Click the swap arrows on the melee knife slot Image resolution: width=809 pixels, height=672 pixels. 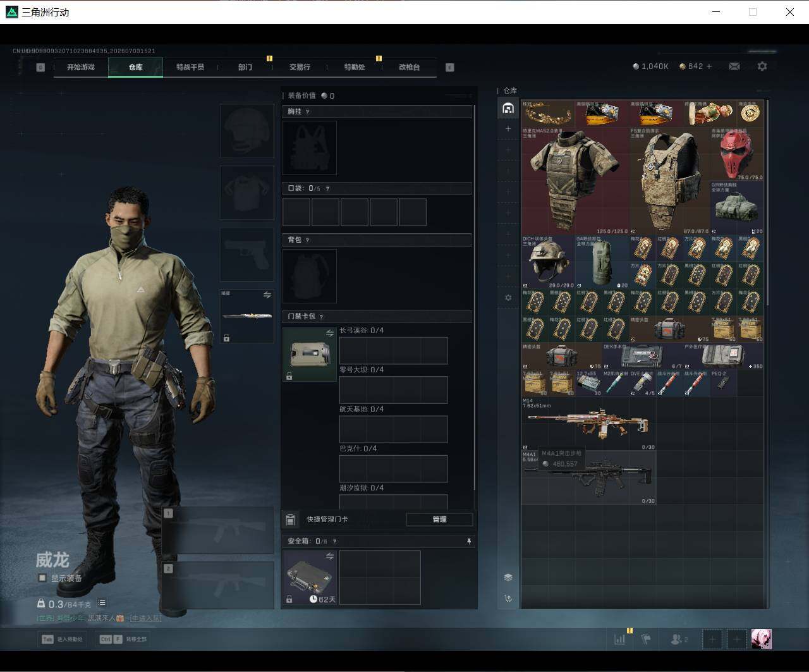pyautogui.click(x=267, y=295)
